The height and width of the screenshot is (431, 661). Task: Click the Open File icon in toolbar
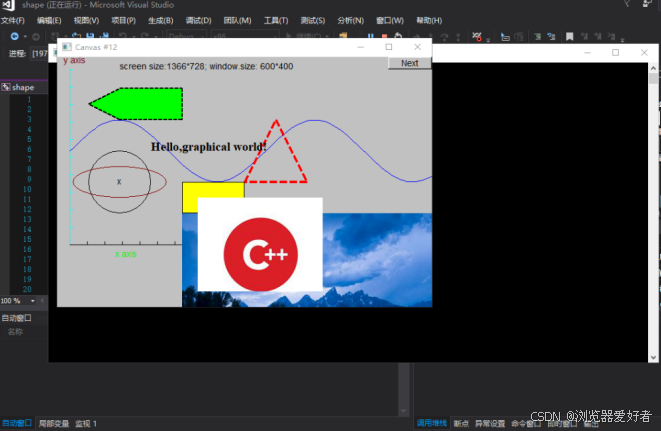click(76, 37)
